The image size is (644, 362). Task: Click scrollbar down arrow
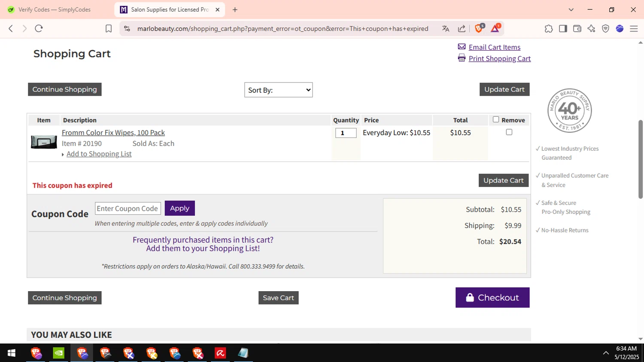641,339
